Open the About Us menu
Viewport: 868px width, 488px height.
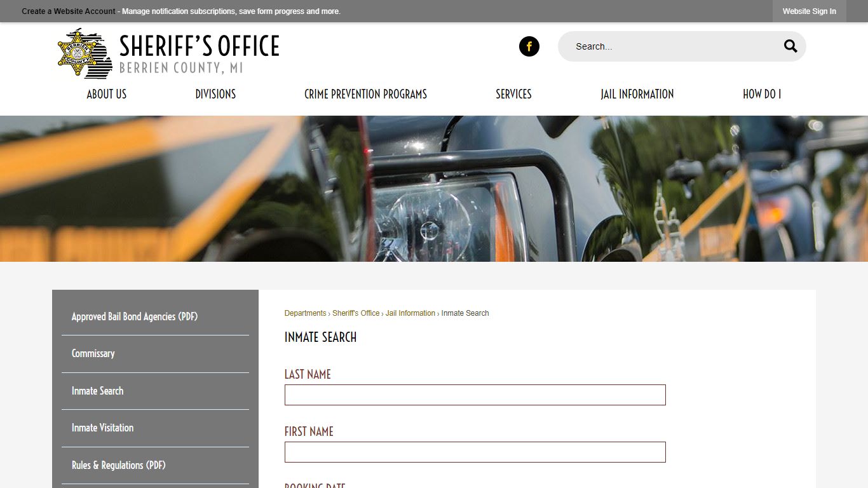106,94
